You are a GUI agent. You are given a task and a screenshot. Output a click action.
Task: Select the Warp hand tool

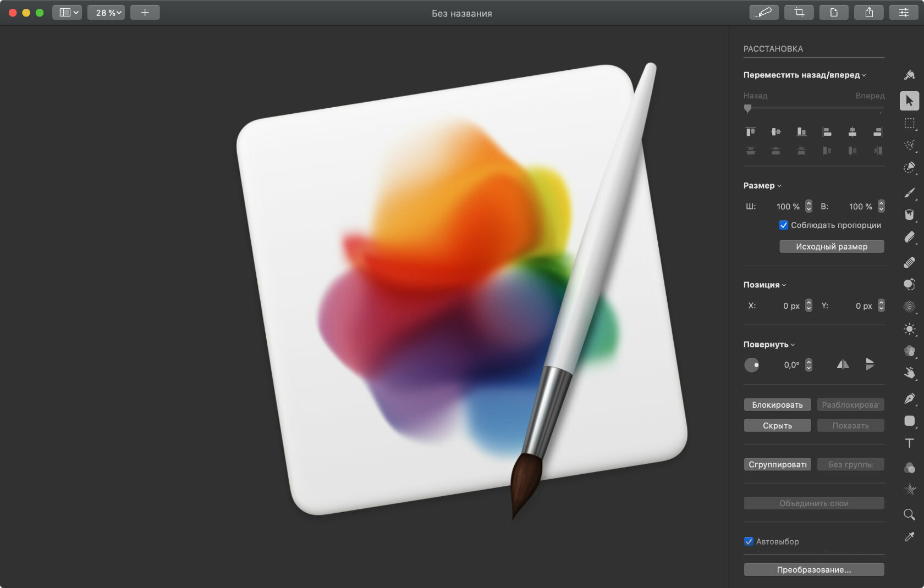pyautogui.click(x=909, y=373)
